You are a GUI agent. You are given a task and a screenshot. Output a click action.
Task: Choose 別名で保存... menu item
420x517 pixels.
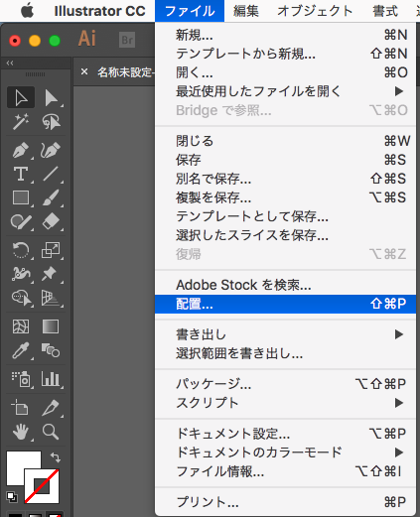pyautogui.click(x=285, y=179)
